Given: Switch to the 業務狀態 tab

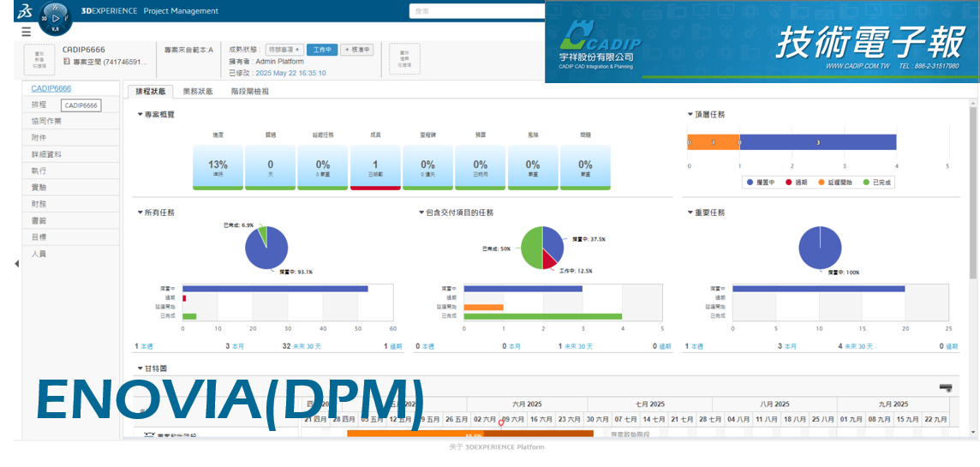Looking at the screenshot, I should click(x=198, y=92).
